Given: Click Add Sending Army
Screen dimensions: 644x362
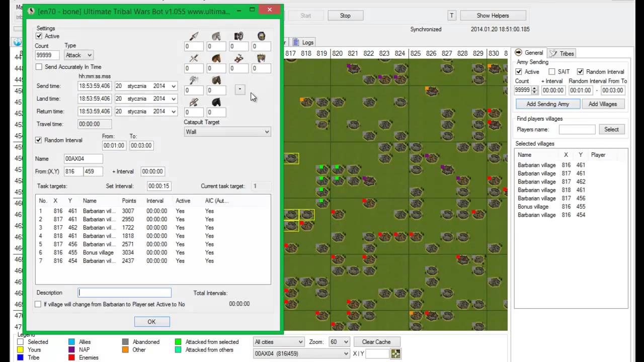Looking at the screenshot, I should tap(547, 104).
